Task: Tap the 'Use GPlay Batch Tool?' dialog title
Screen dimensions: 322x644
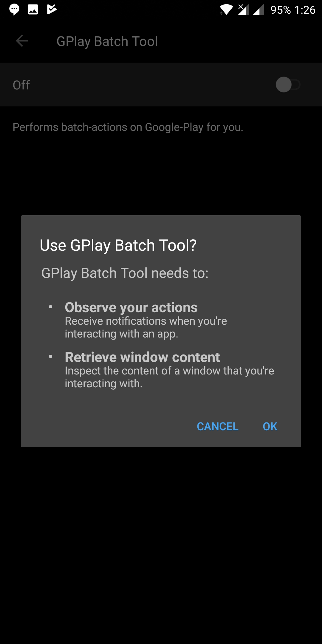Action: point(118,245)
